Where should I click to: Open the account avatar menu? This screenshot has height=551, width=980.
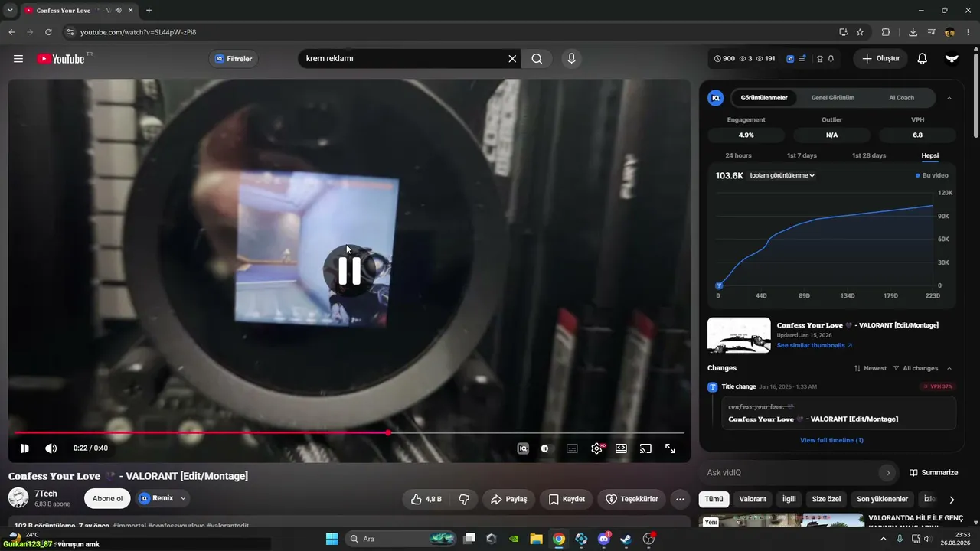point(952,59)
